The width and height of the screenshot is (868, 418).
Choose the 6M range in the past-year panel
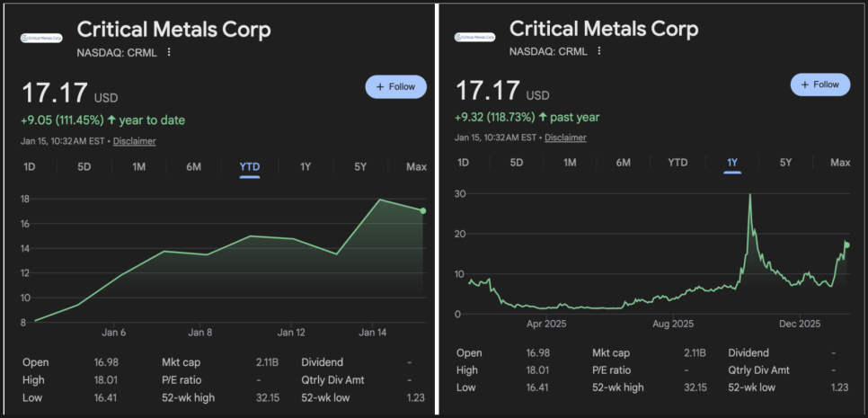(x=624, y=163)
